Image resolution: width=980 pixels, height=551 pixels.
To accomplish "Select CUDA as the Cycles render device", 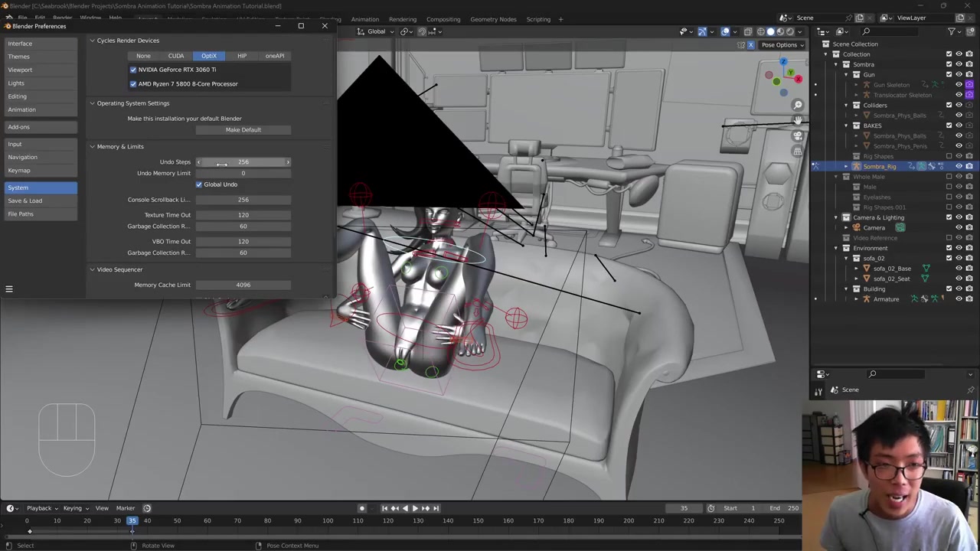I will (176, 56).
